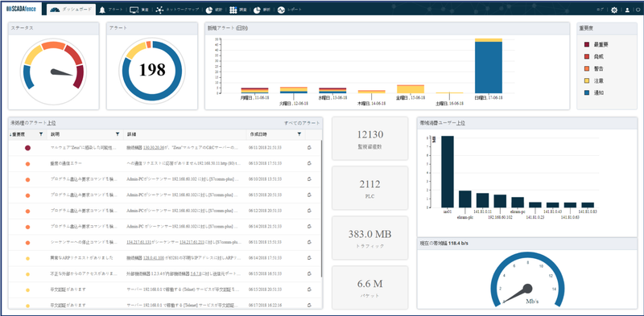Viewport: 644px width, 316px height.
Task: Click the tall 日曜日 17-06-18 blue bar
Action: click(x=489, y=68)
